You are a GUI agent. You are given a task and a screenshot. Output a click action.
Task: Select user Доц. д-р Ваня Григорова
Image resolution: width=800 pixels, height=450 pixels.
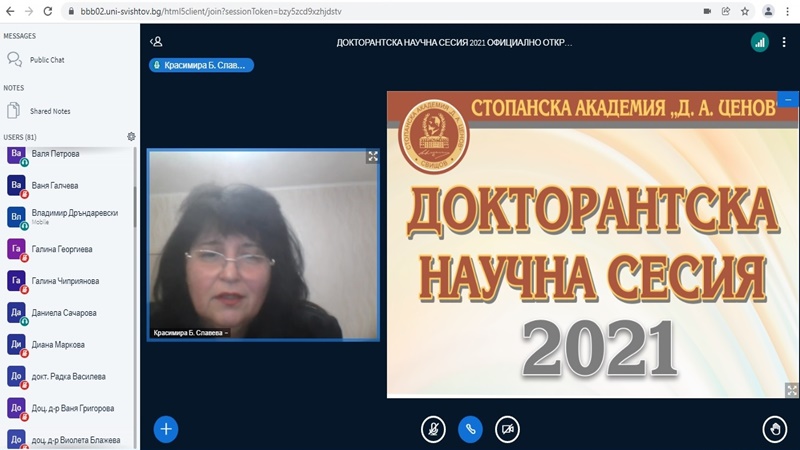click(x=69, y=408)
